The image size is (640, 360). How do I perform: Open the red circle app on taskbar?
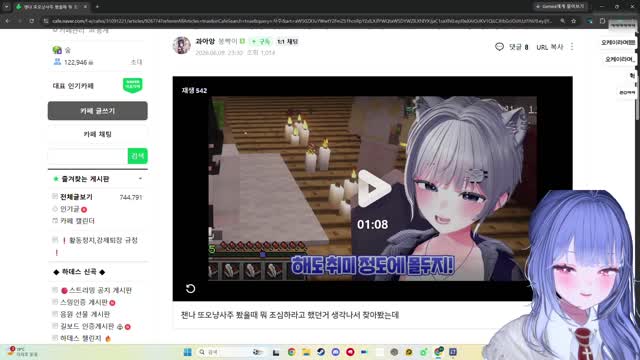[350, 352]
